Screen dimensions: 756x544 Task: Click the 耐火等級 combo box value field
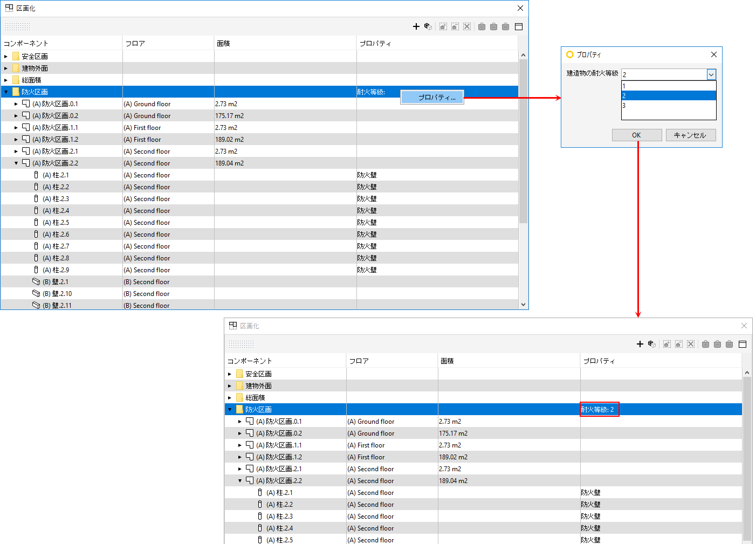[x=664, y=74]
